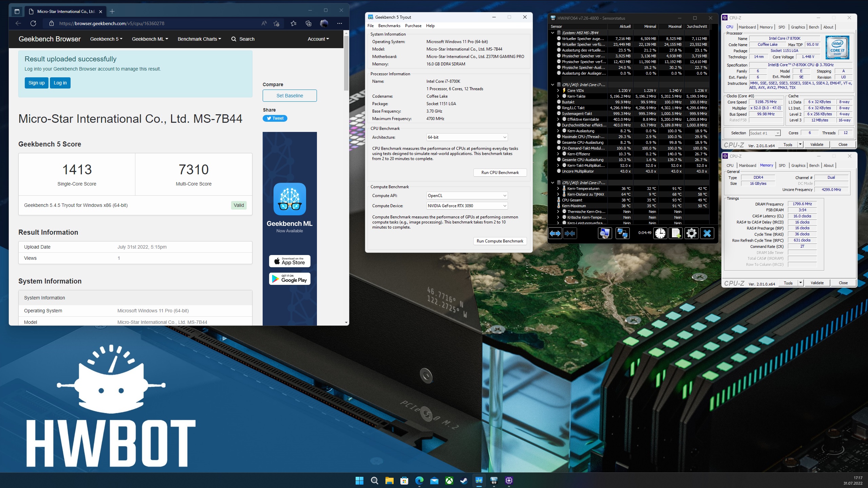
Task: Click HWiNFO shrink columns arrows icon
Action: (570, 233)
